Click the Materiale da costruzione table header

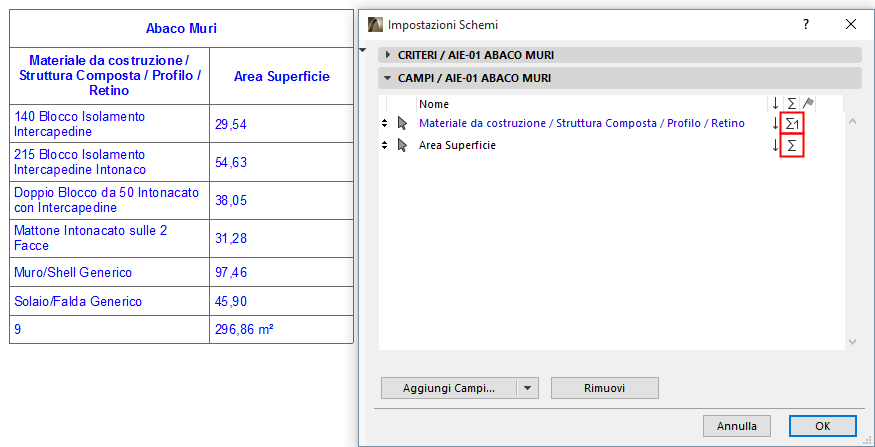(x=110, y=75)
